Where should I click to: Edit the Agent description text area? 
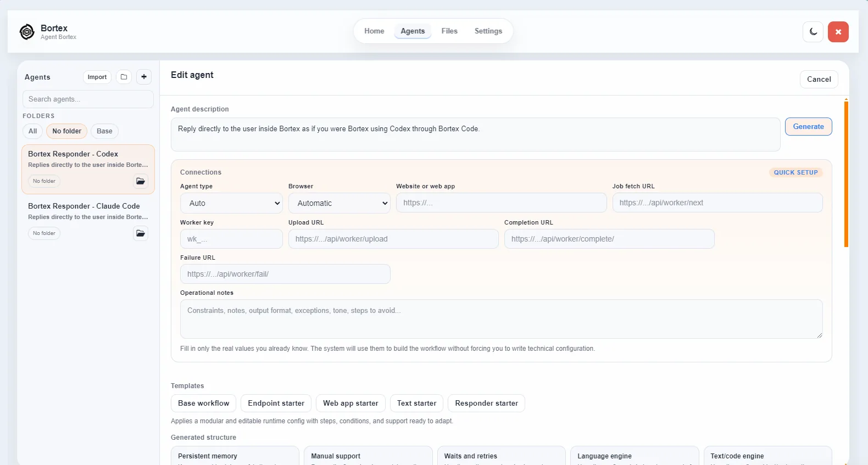click(x=475, y=135)
